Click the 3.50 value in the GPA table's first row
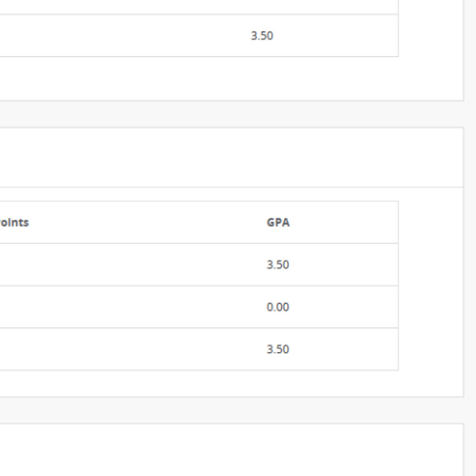 pyautogui.click(x=278, y=265)
